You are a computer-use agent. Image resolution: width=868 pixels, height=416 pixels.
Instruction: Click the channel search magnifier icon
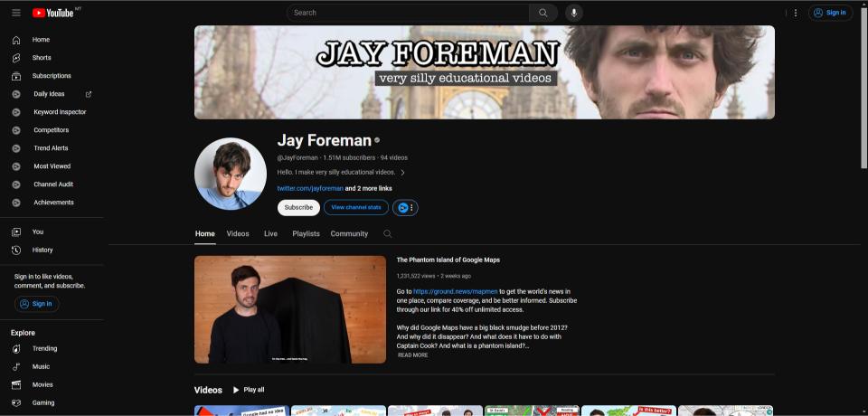pyautogui.click(x=388, y=233)
